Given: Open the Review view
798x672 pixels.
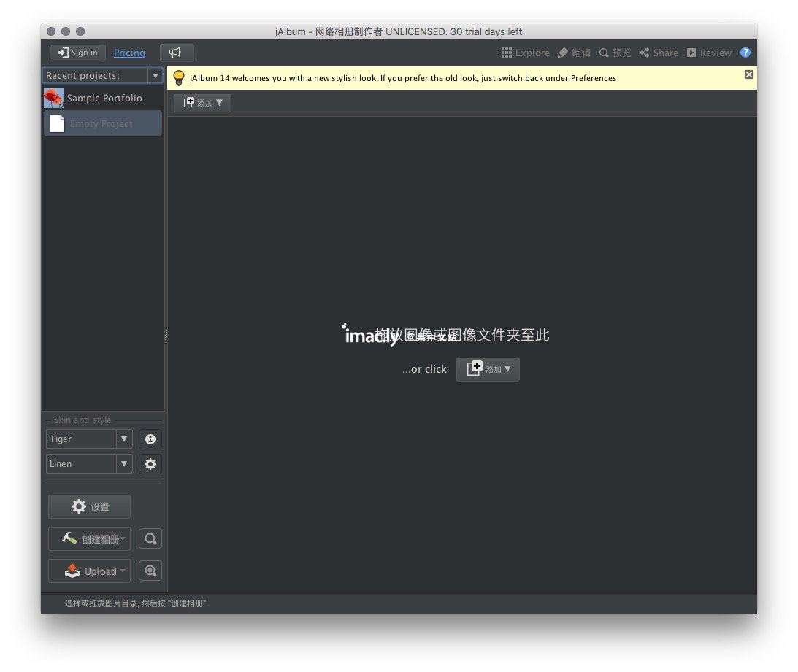Looking at the screenshot, I should pyautogui.click(x=709, y=53).
